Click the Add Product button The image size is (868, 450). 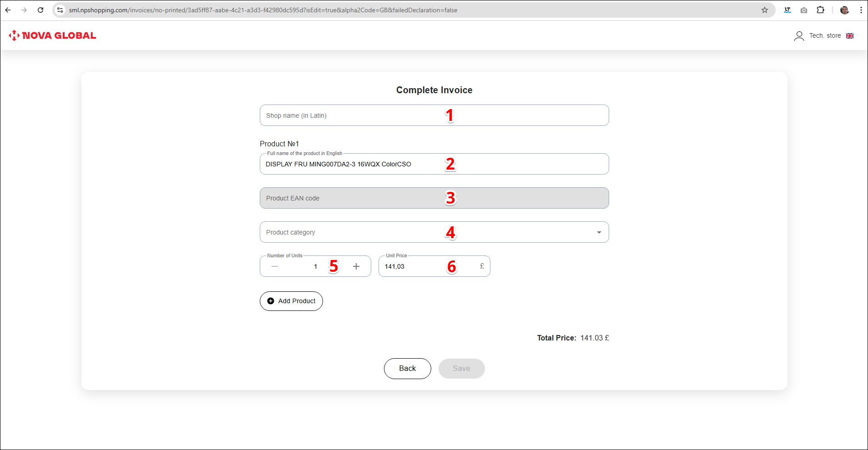click(x=291, y=301)
